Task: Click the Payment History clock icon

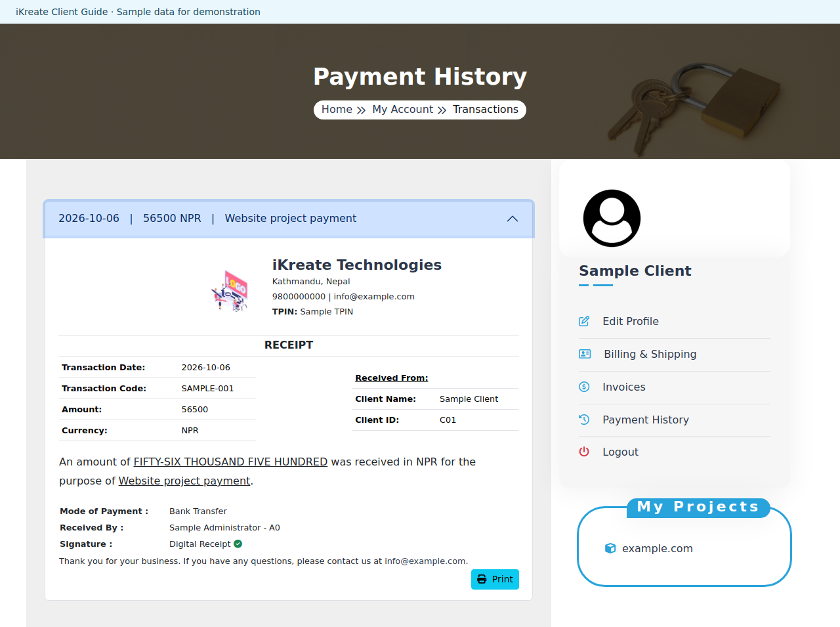Action: click(x=584, y=419)
